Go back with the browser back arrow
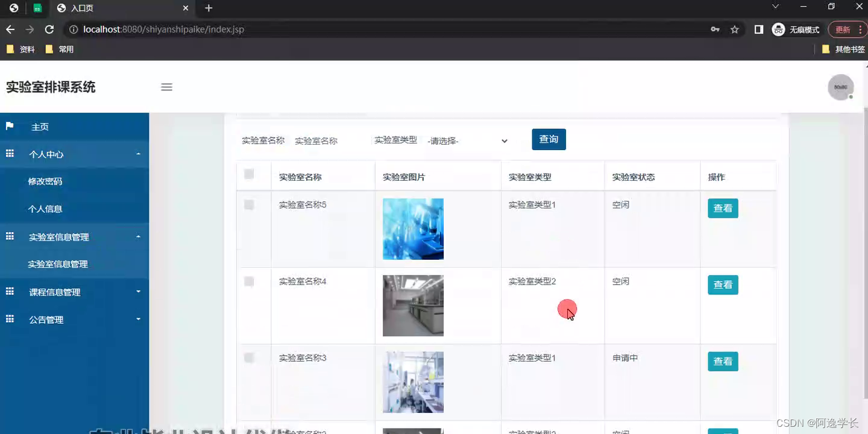The image size is (868, 434). 10,30
